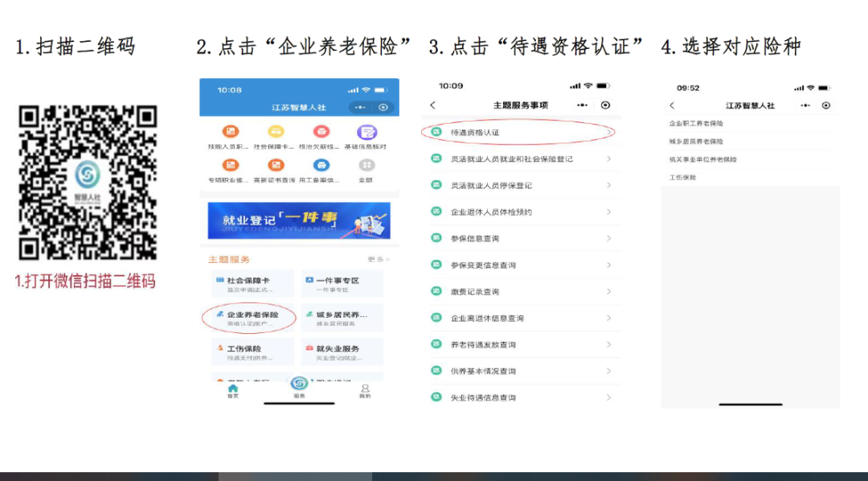
Task: Select 城乡居民养老保险 in the list
Action: [750, 142]
